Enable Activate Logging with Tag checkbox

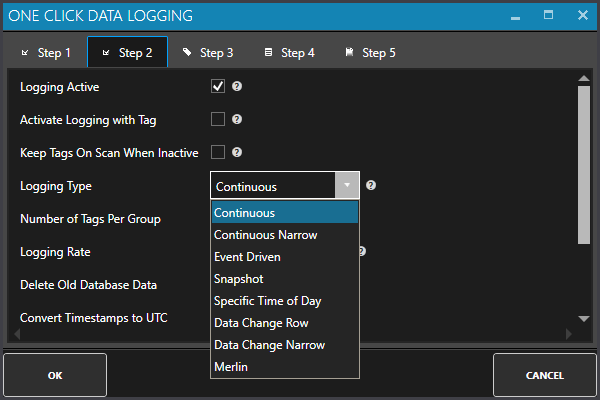click(x=218, y=120)
